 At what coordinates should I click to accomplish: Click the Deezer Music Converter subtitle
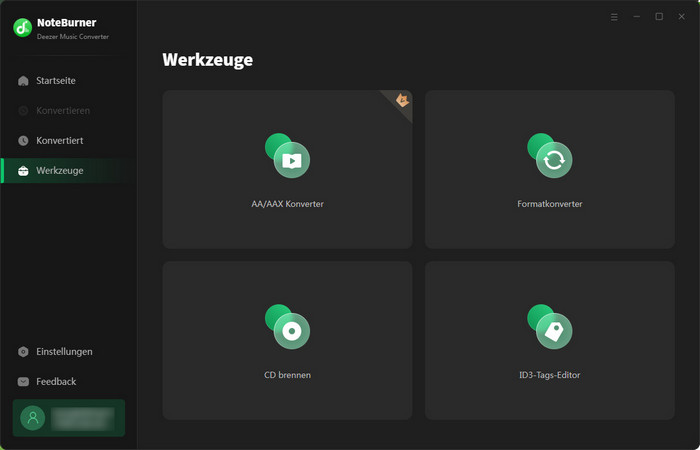click(73, 37)
